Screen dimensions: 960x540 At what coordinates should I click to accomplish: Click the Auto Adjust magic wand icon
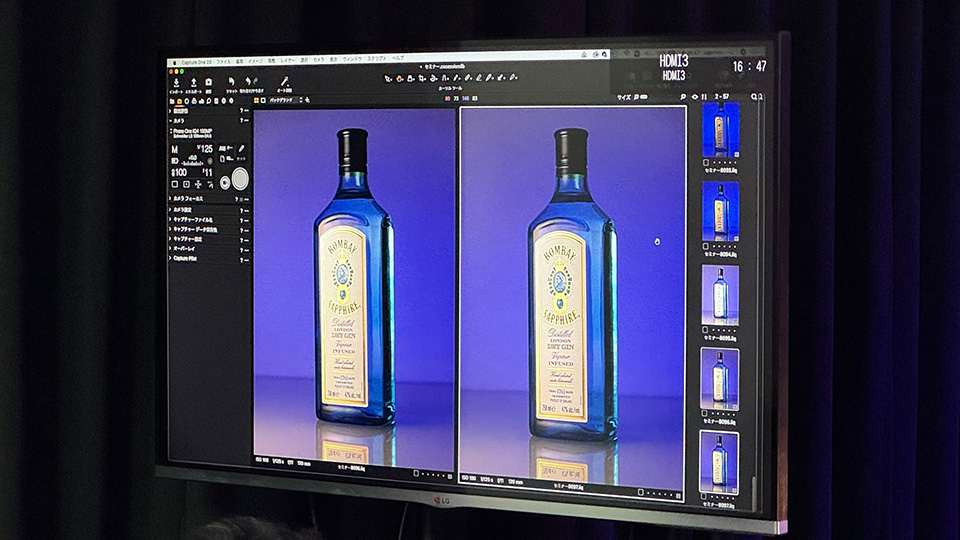pos(284,81)
